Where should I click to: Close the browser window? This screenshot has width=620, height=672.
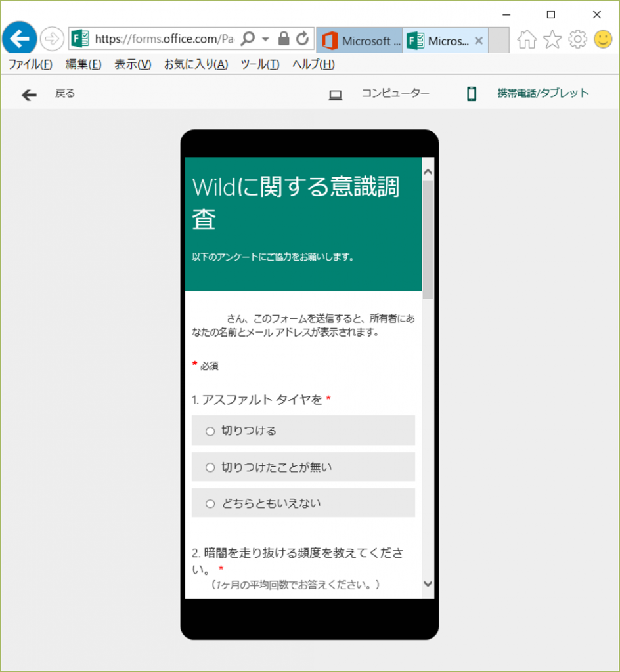pyautogui.click(x=596, y=14)
